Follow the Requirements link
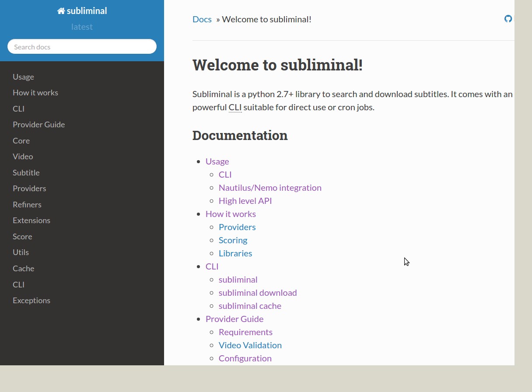Viewport: 532px width, 392px height. click(x=245, y=332)
